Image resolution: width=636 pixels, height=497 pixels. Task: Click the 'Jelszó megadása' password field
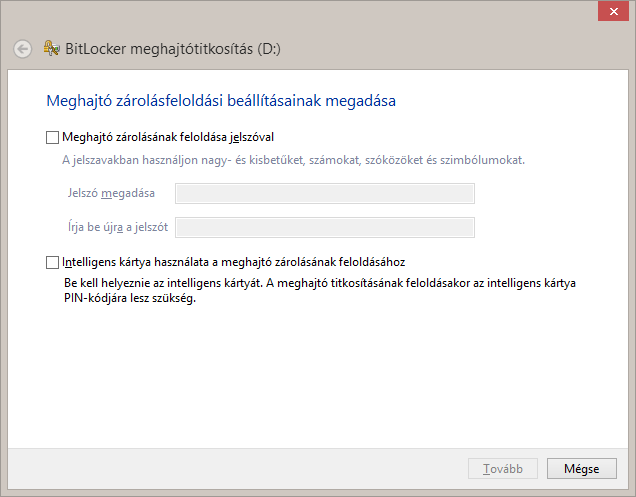coord(325,194)
